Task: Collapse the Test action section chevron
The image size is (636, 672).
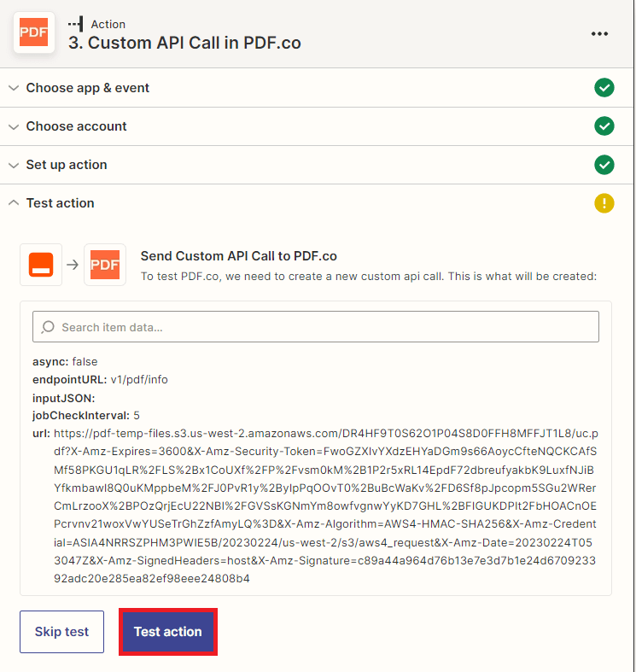Action: pyautogui.click(x=14, y=203)
